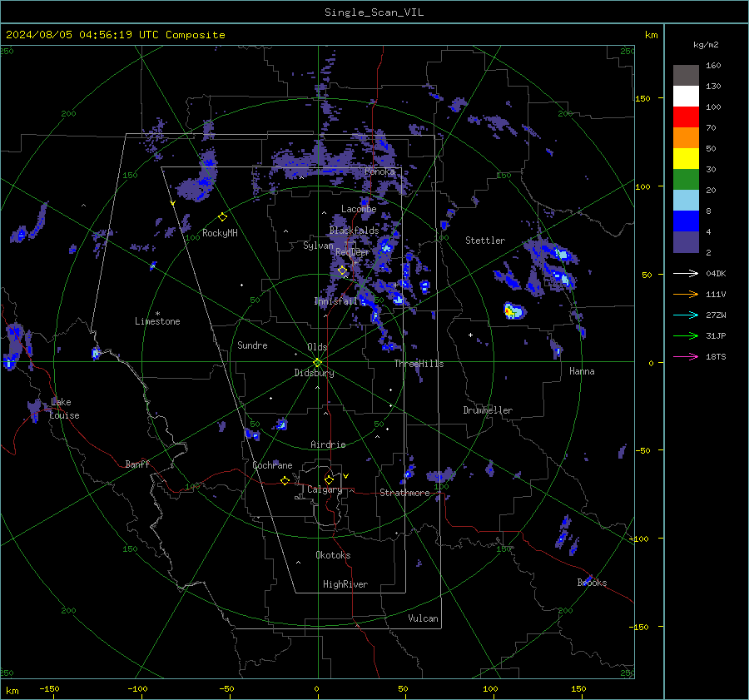Click the HighRiver city label

(345, 585)
